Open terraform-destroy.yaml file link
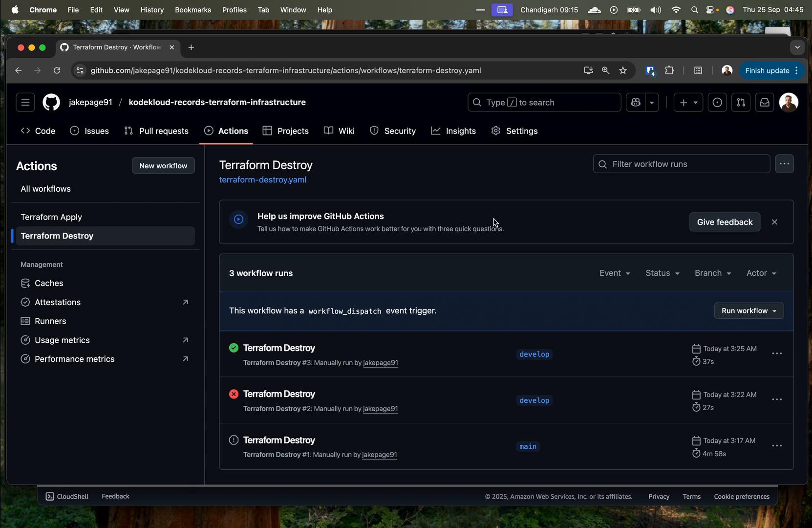The image size is (812, 528). coord(263,179)
